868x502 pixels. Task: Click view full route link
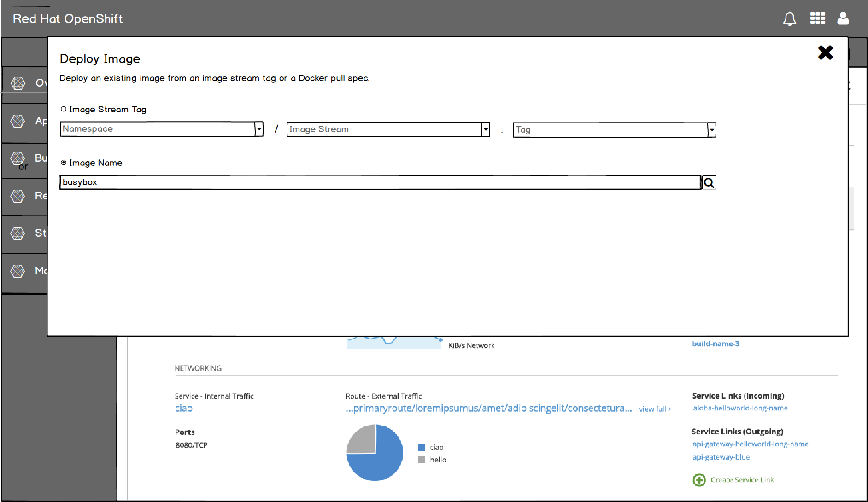click(x=655, y=409)
